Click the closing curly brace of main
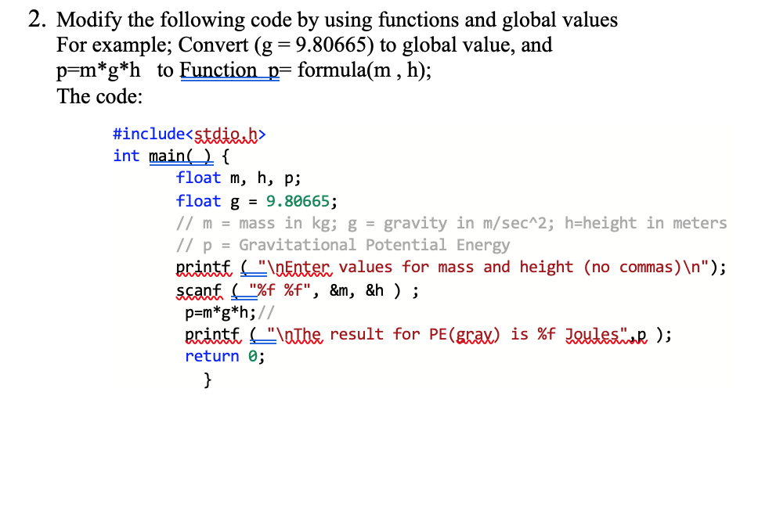758x532 pixels. click(x=208, y=379)
